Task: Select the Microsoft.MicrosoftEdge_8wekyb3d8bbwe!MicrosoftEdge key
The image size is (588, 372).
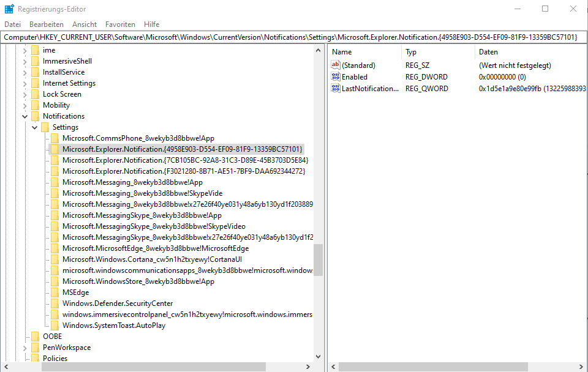Action: click(156, 248)
